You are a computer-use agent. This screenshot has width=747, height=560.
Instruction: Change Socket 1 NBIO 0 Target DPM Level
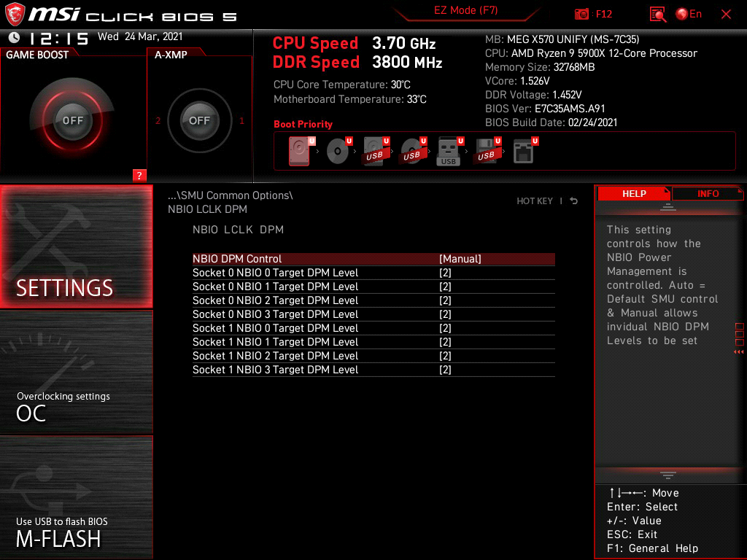click(373, 328)
